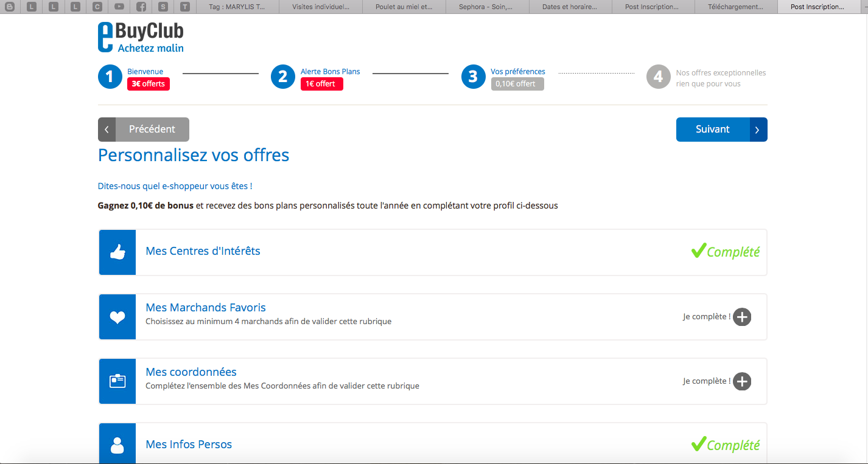This screenshot has width=868, height=464.
Task: Click the ID card coordonnées icon
Action: click(x=117, y=381)
